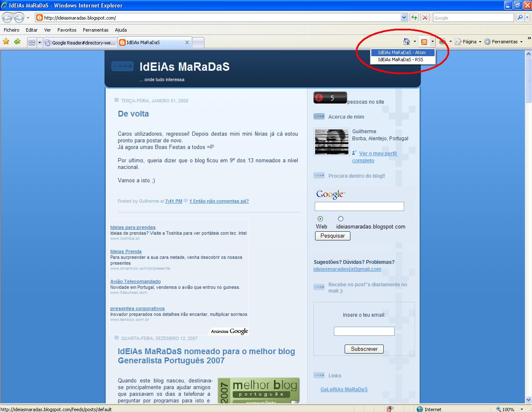Open the nomeado para o melhor blog post title
Screen dimensions: 532x412
[x=206, y=356]
